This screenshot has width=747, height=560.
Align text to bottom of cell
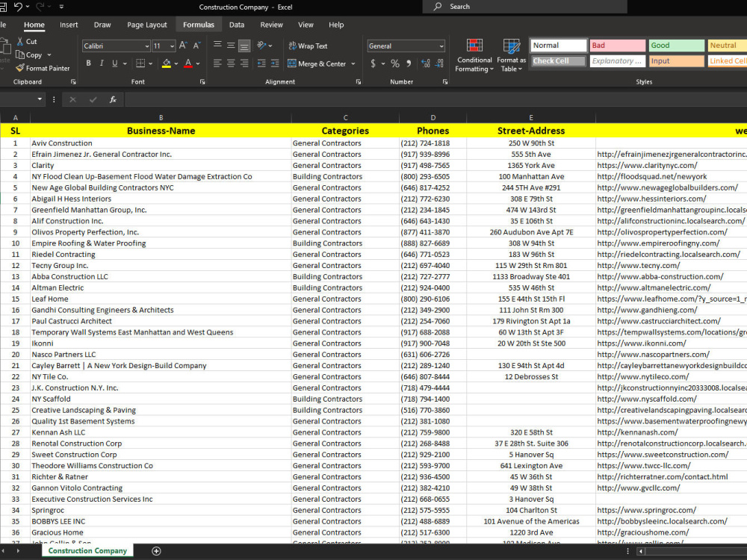point(244,46)
